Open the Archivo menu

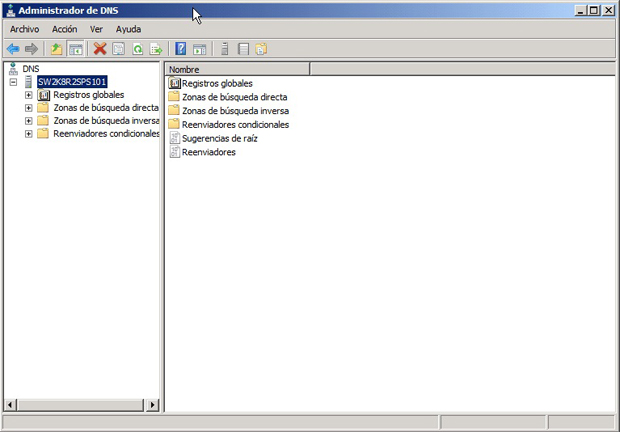click(x=25, y=29)
